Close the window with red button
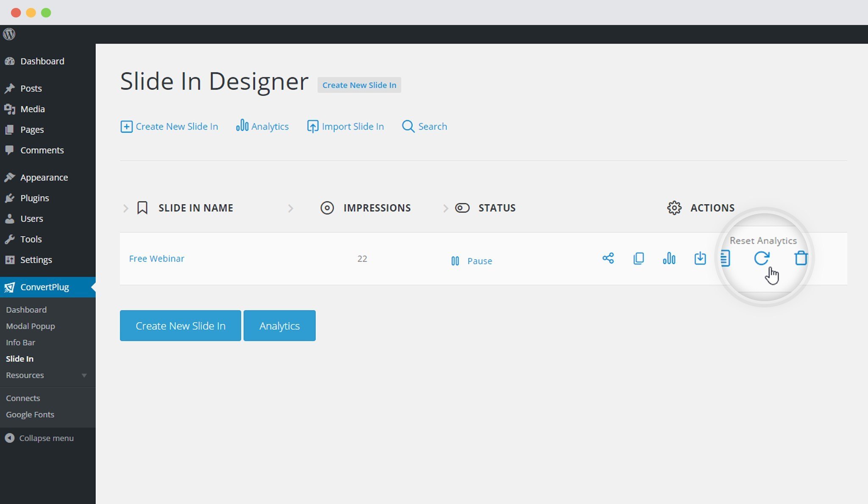Viewport: 868px width, 504px height. 16,13
